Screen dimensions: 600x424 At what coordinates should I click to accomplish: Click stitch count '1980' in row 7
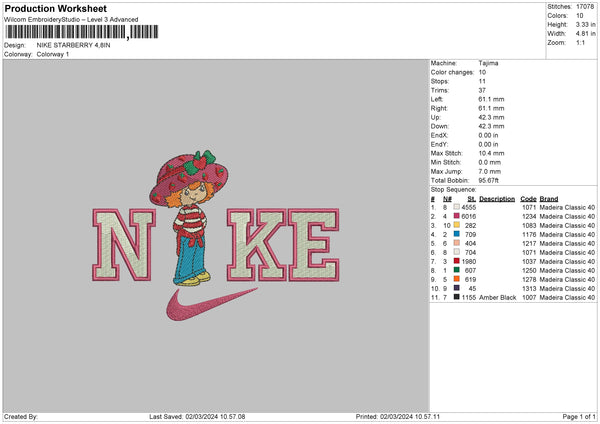click(x=469, y=261)
